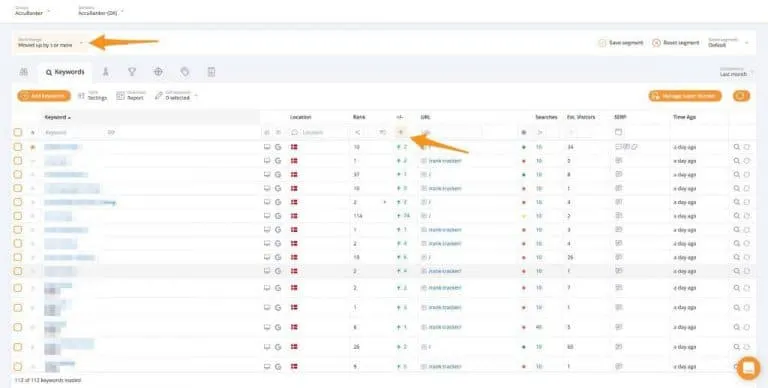
Task: Open the Domain dropdown showing AccuRanker (DK)
Action: pos(101,11)
